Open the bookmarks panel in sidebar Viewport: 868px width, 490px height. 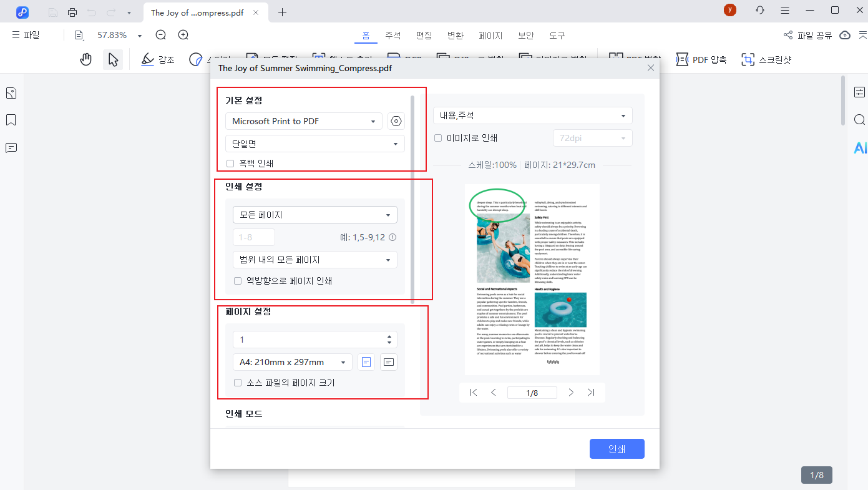pos(11,120)
